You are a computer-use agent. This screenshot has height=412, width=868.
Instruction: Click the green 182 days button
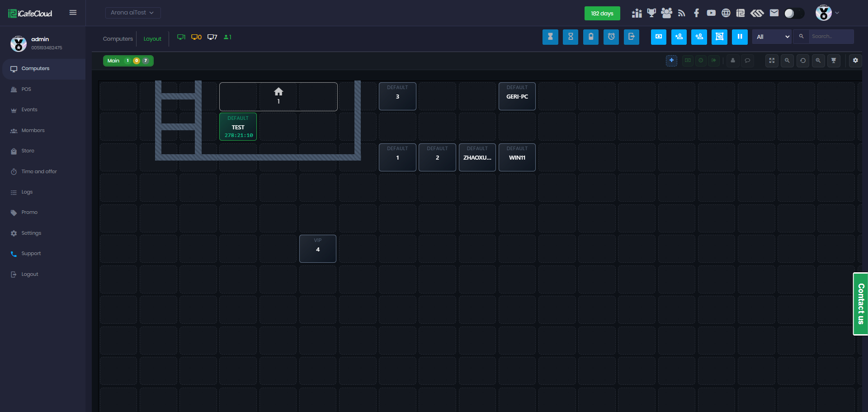pyautogui.click(x=602, y=14)
